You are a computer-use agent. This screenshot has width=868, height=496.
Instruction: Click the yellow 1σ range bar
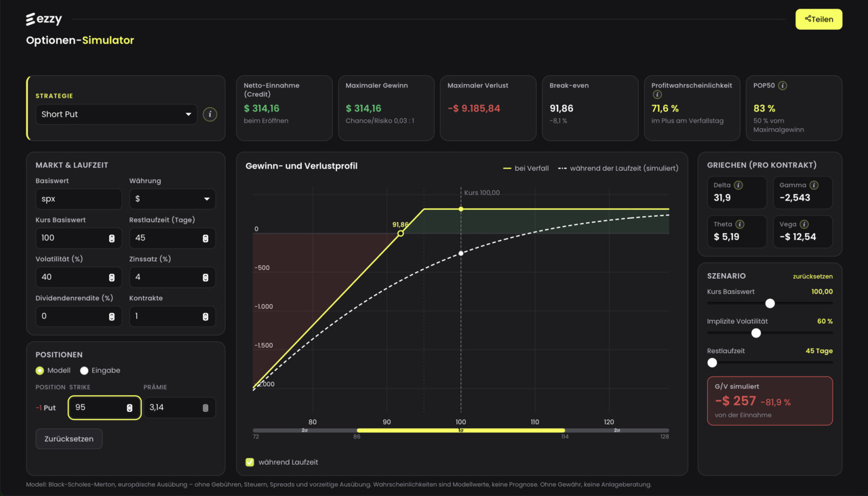tap(461, 430)
